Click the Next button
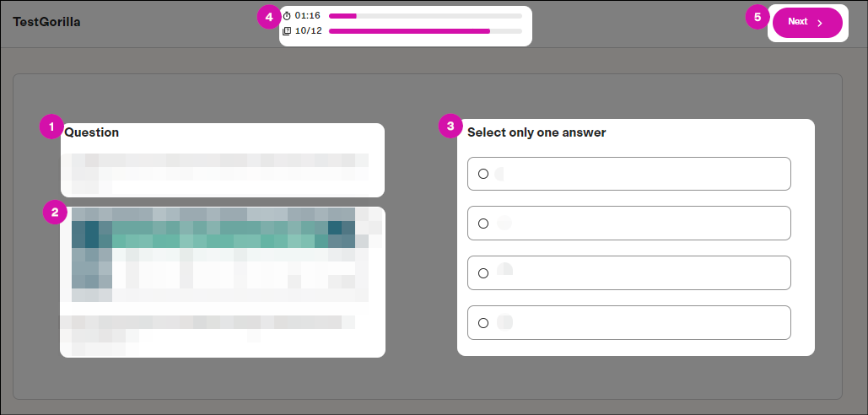The width and height of the screenshot is (868, 415). point(807,23)
